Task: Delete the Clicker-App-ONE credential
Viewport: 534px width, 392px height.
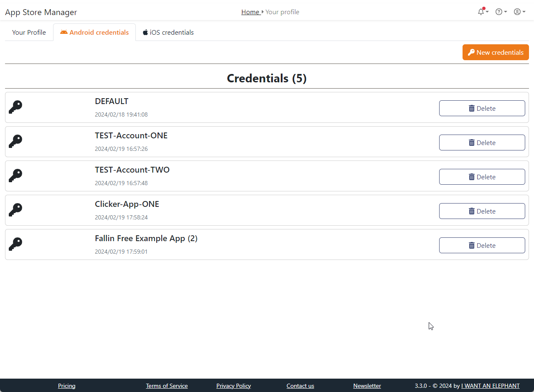Action: tap(482, 211)
